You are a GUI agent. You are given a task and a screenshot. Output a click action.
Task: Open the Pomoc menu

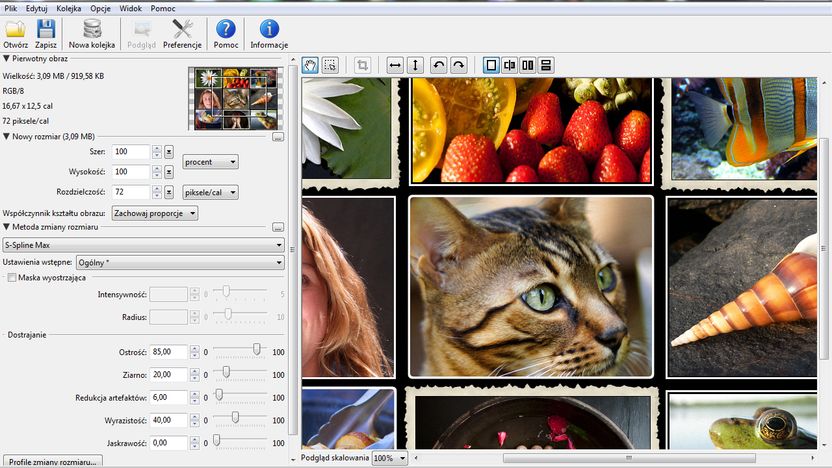(163, 8)
